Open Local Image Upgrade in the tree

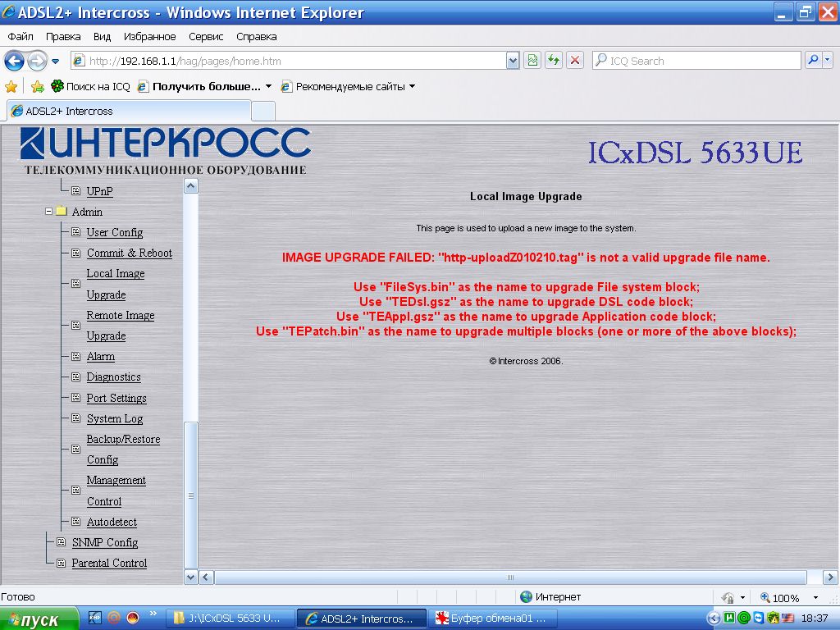tap(116, 284)
